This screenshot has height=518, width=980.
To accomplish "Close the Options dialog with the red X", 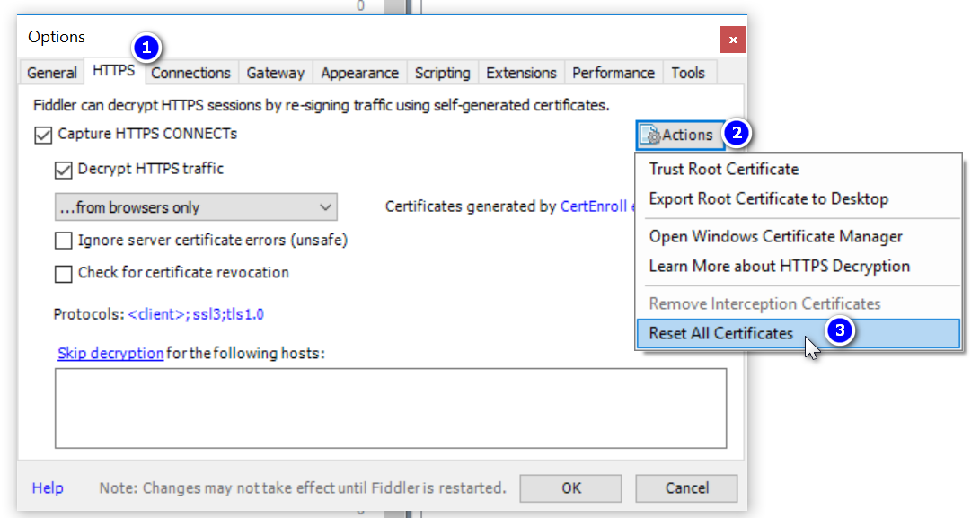I will pos(732,40).
